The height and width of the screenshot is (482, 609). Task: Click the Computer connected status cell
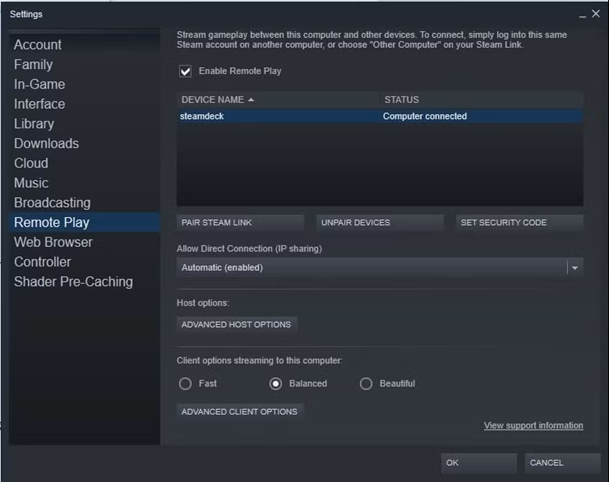coord(425,116)
